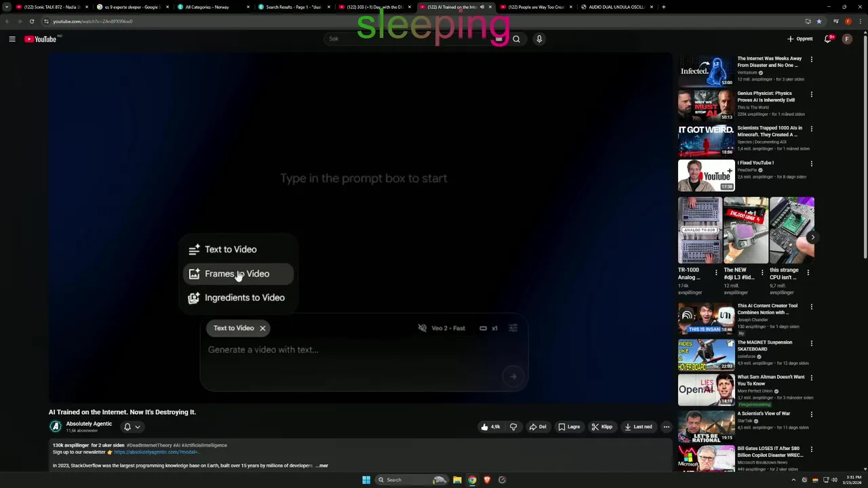Advance shorts shelf with right arrow

point(812,237)
